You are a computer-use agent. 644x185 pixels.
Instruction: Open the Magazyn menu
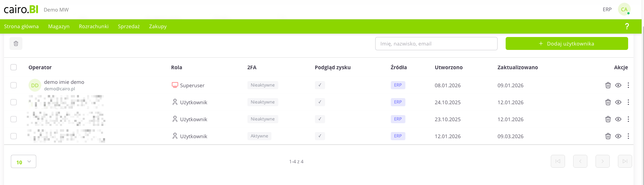tap(59, 26)
